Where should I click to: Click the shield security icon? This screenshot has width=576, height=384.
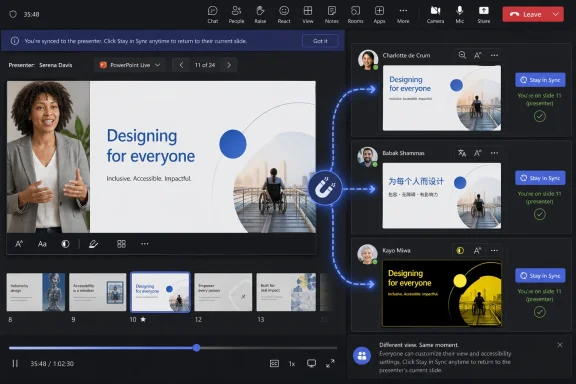(13, 14)
